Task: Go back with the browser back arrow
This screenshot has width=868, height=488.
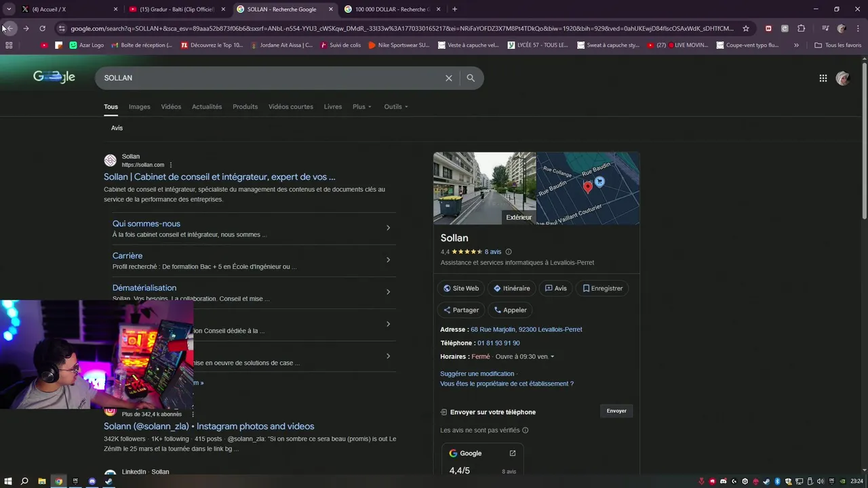Action: [9, 28]
